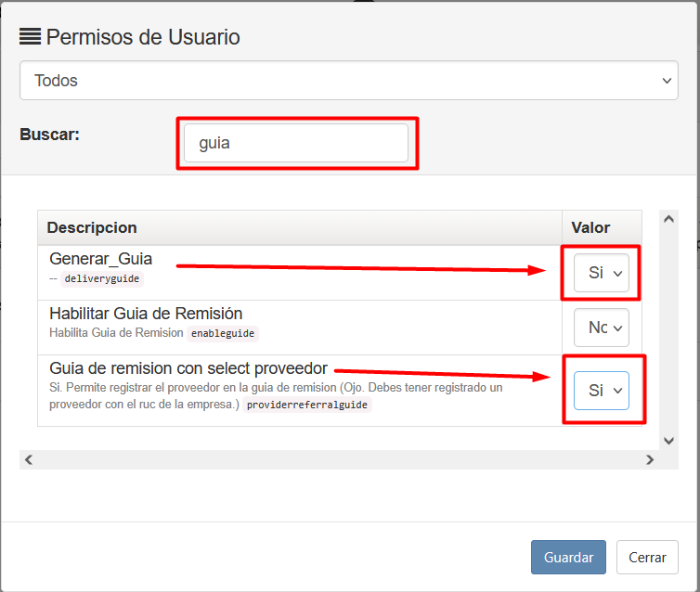700x592 pixels.
Task: Open the Habilitar Guia de Remisión value dropdown
Action: [x=601, y=328]
